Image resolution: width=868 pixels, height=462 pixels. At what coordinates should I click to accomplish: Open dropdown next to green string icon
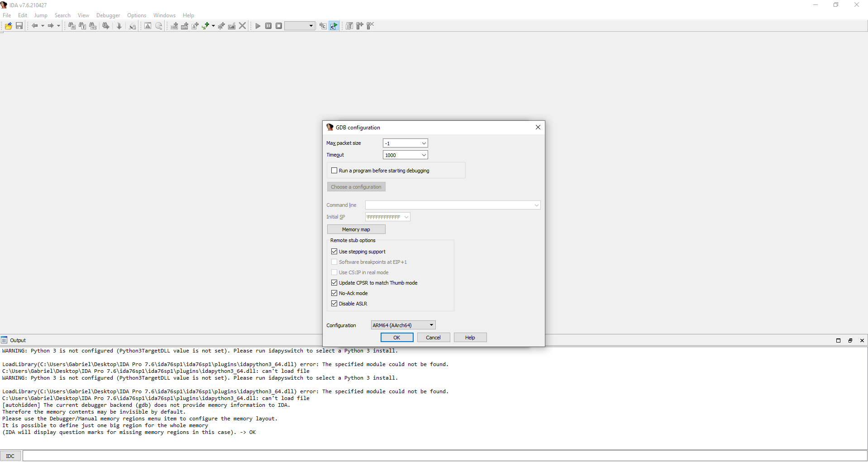point(213,26)
